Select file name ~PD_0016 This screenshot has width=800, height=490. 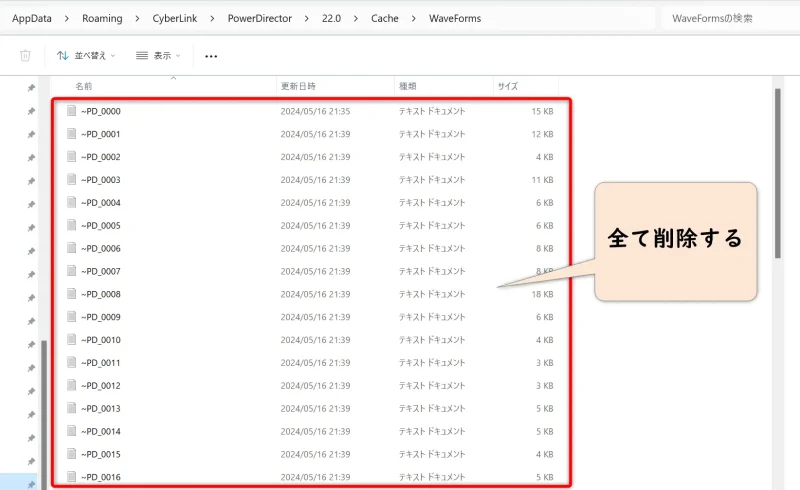(101, 477)
